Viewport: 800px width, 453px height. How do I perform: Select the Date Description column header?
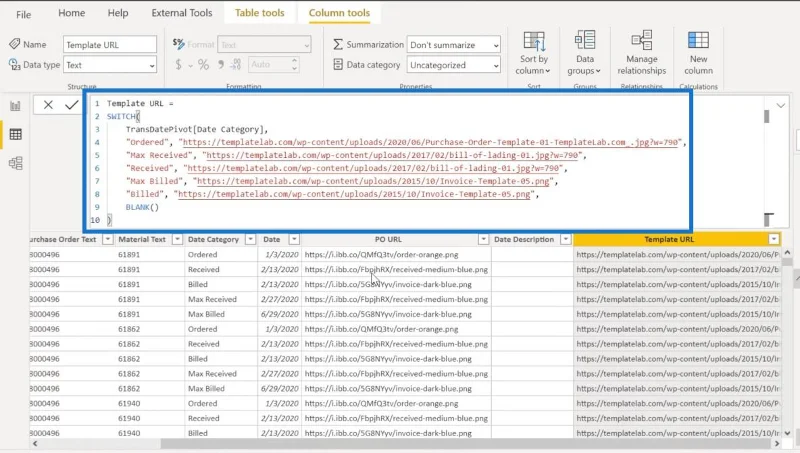click(523, 239)
